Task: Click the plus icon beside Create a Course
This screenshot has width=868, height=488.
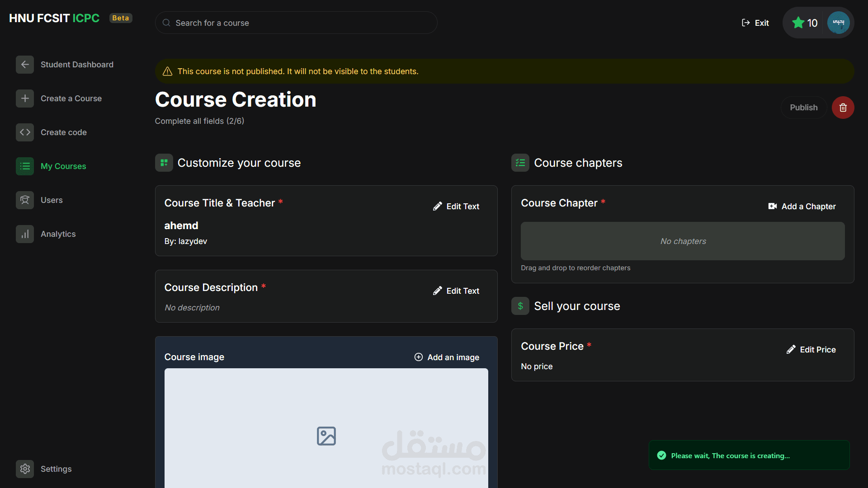Action: [x=25, y=99]
